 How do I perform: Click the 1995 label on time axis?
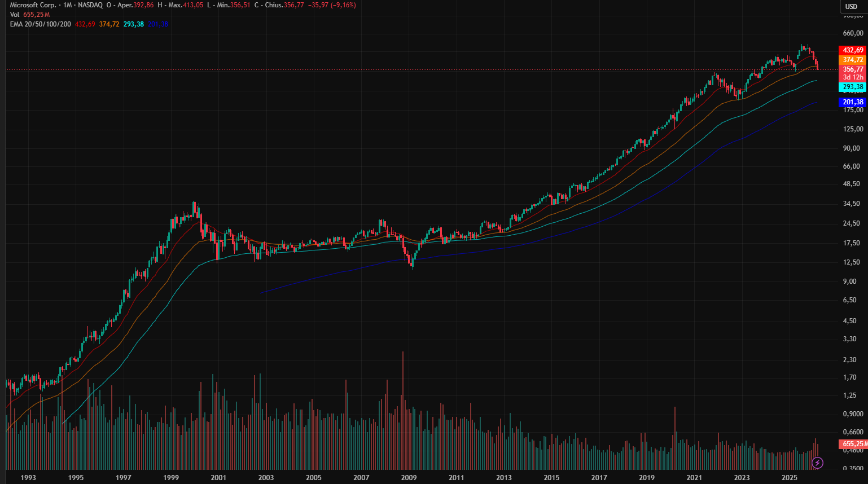pos(76,478)
